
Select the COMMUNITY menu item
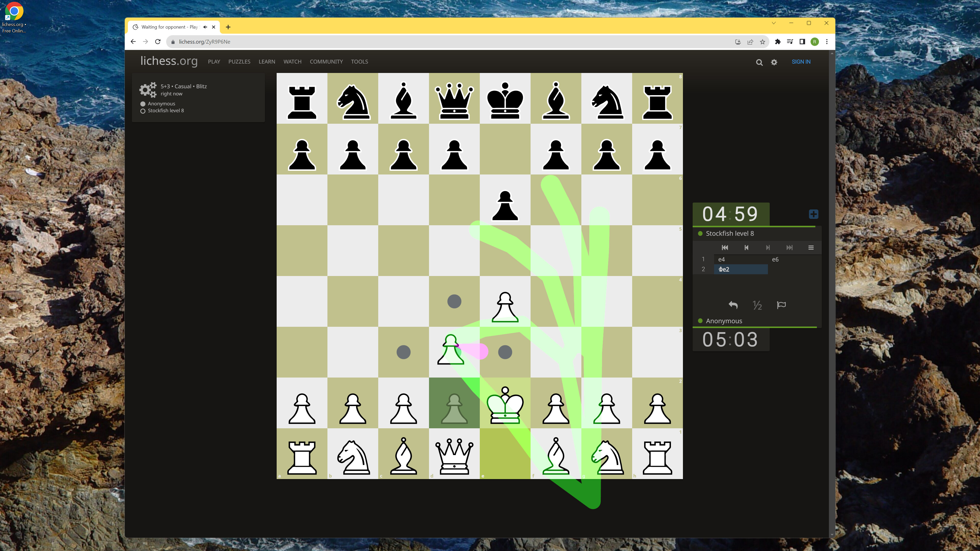pos(326,61)
